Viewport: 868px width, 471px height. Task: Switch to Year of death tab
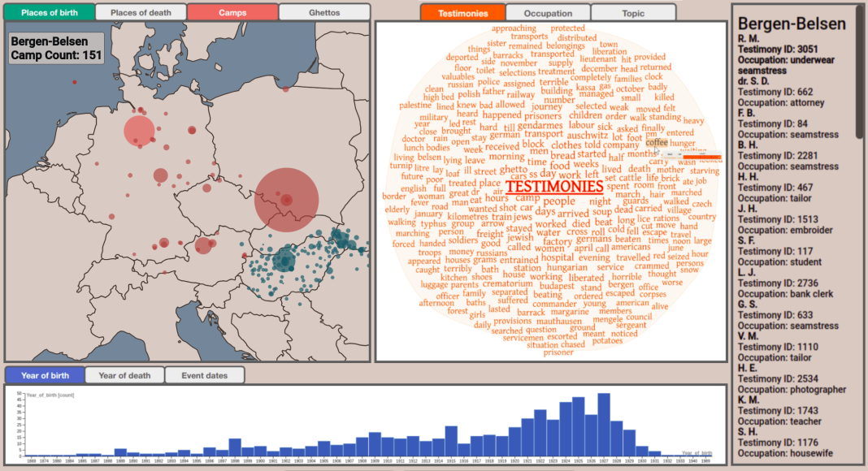tap(124, 375)
